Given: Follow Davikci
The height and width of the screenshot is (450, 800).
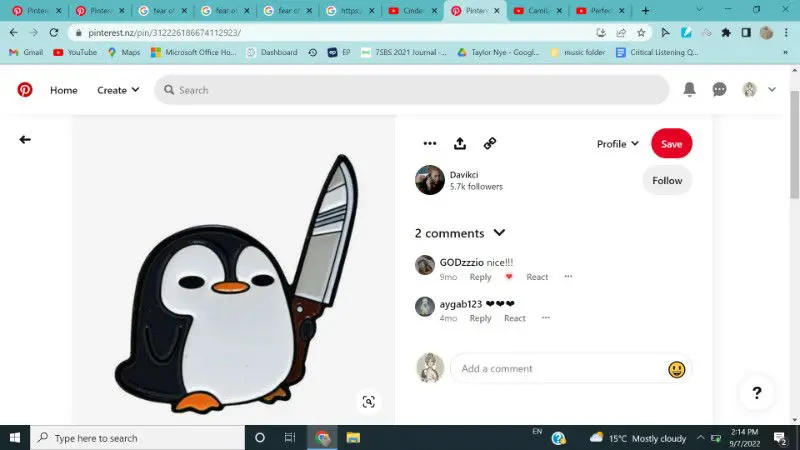Looking at the screenshot, I should click(667, 181).
